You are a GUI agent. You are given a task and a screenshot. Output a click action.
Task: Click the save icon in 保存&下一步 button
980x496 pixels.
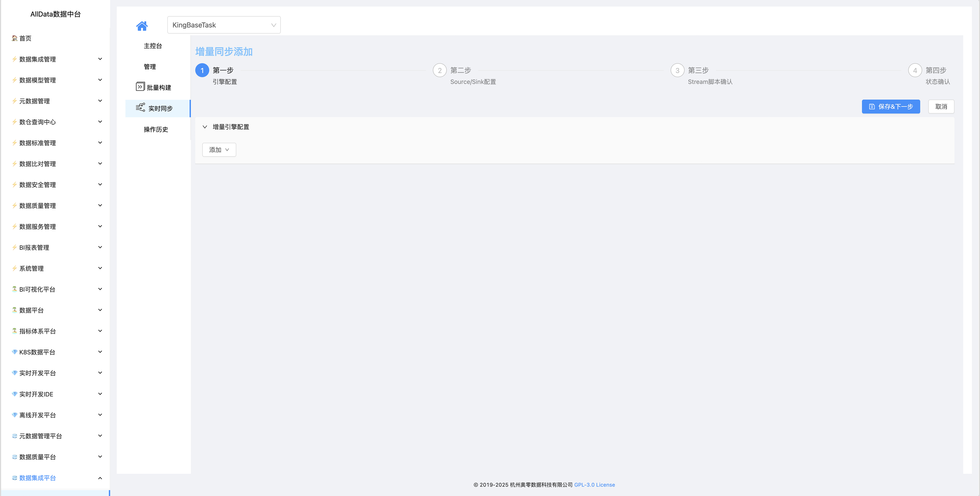[x=871, y=107]
